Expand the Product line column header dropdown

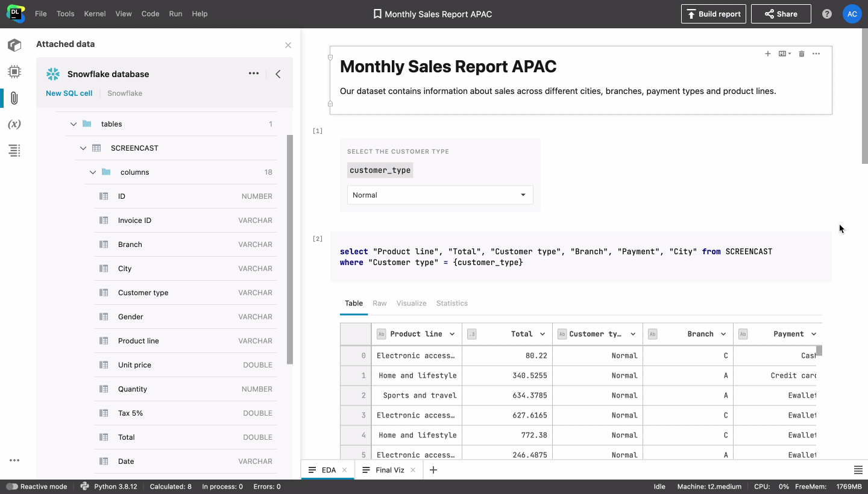pos(452,334)
